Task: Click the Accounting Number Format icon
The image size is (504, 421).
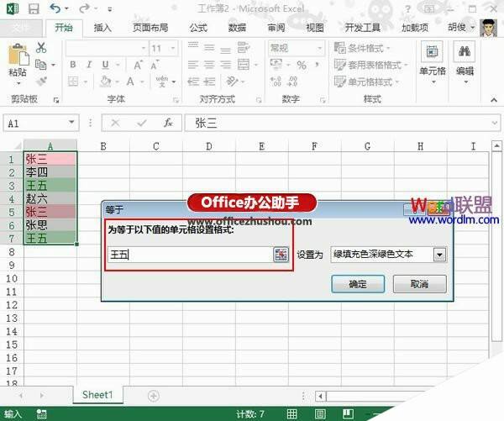Action: tap(276, 65)
